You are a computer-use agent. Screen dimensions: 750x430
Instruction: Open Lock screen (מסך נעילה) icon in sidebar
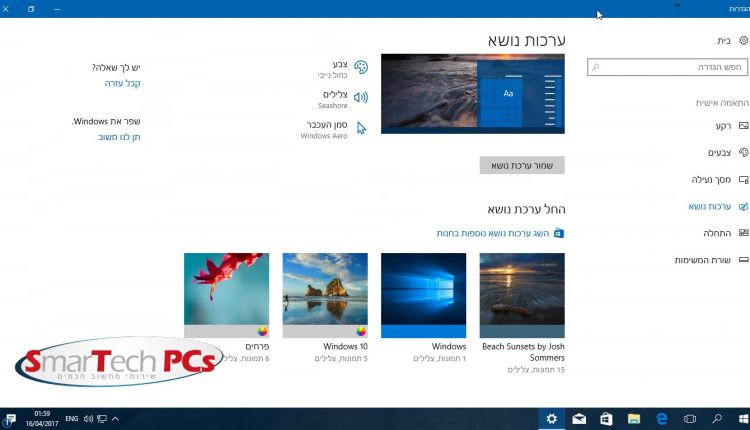click(x=743, y=179)
